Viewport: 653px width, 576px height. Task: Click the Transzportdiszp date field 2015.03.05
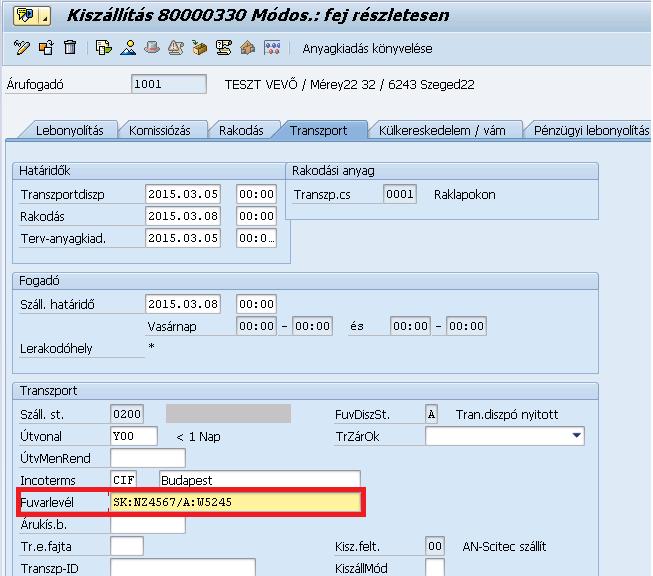(183, 194)
